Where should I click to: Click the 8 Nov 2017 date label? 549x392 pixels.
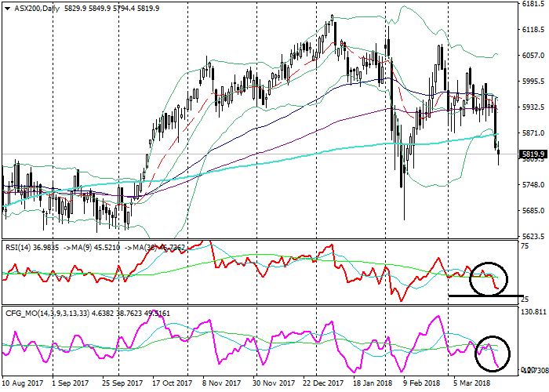click(x=222, y=383)
